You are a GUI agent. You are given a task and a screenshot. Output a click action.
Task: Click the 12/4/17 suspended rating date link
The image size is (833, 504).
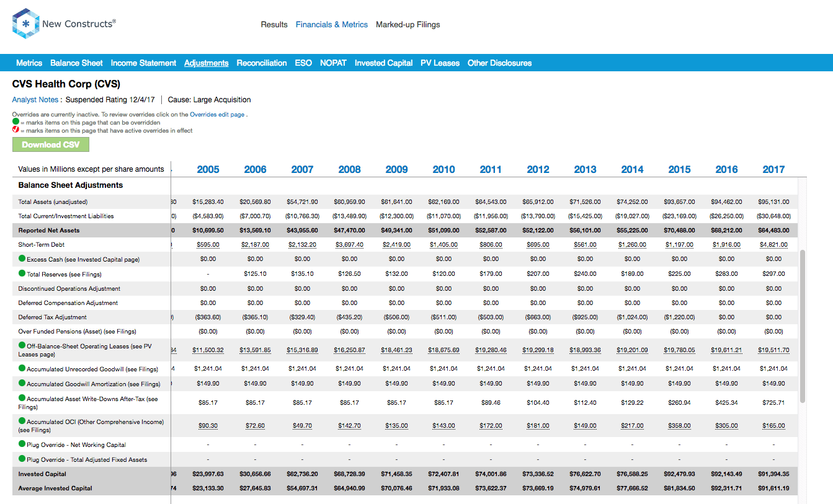tap(141, 100)
